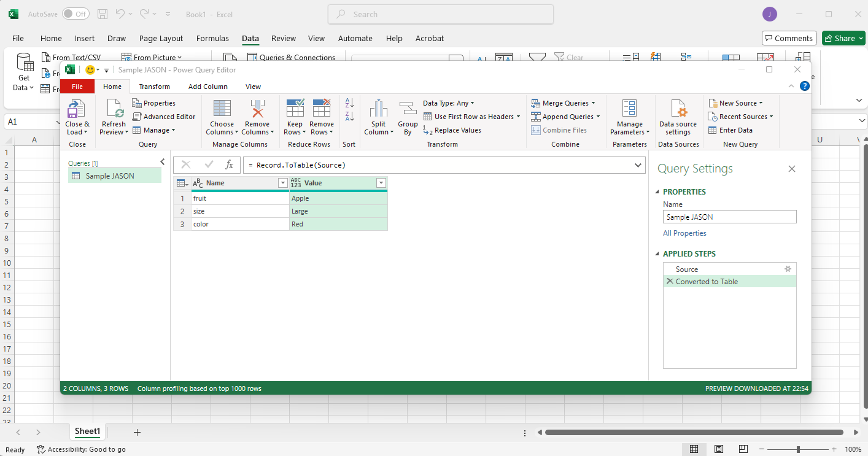Cancel formula edit with the X icon
The image size is (868, 456).
click(x=186, y=164)
